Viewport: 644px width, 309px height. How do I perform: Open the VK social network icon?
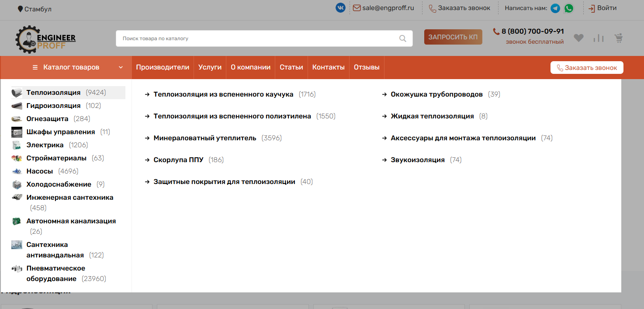(x=340, y=8)
